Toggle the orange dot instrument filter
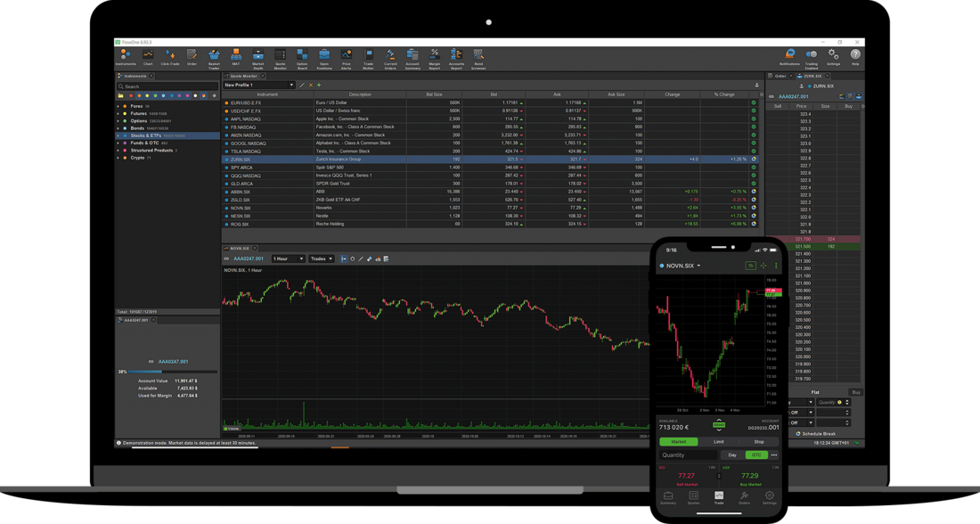 coord(139,95)
